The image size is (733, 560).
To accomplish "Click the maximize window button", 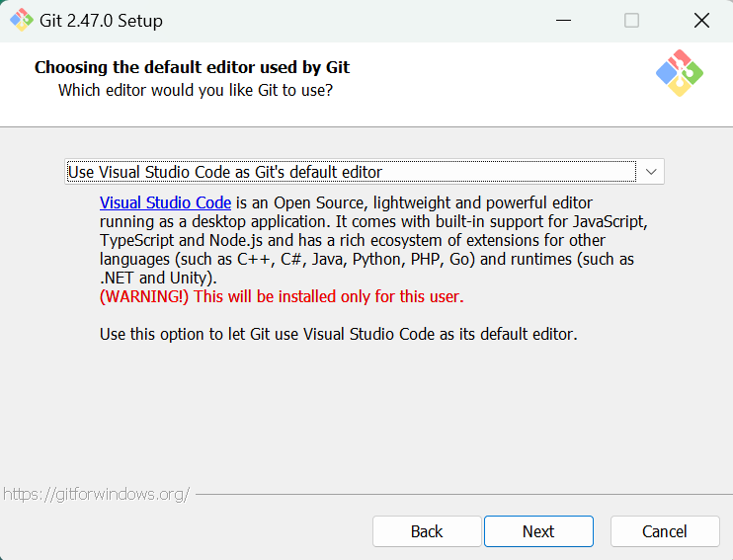I will pos(631,20).
